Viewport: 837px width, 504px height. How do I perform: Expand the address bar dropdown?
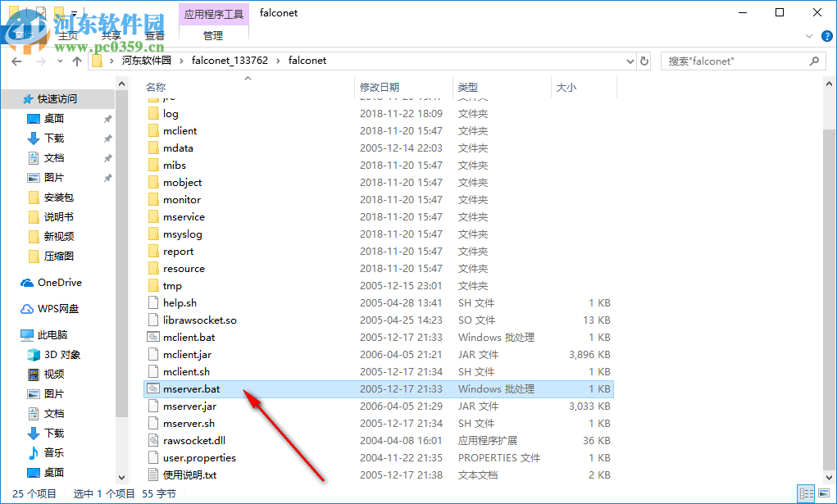click(630, 60)
